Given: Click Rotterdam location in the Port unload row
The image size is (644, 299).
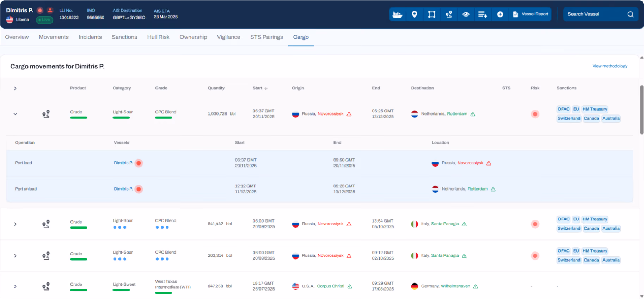Looking at the screenshot, I should pyautogui.click(x=478, y=189).
